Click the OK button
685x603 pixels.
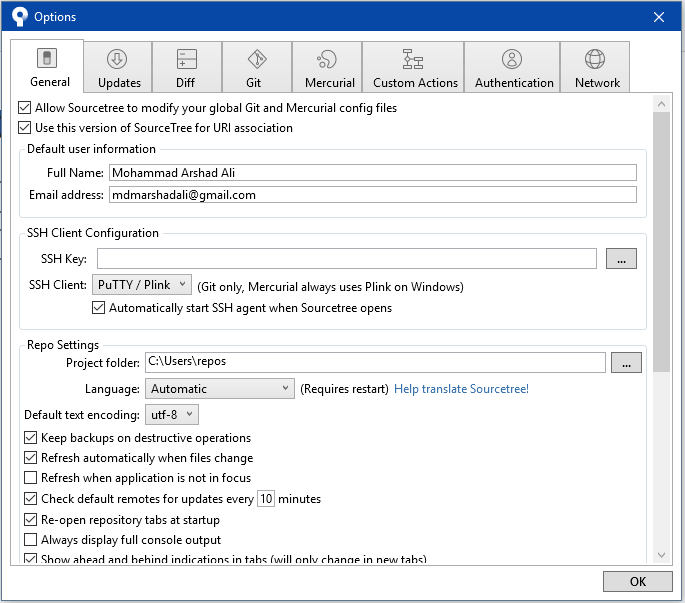(x=638, y=582)
